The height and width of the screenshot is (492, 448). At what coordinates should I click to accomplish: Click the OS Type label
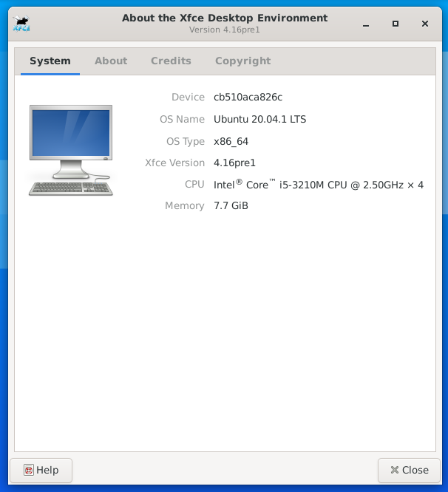(186, 142)
